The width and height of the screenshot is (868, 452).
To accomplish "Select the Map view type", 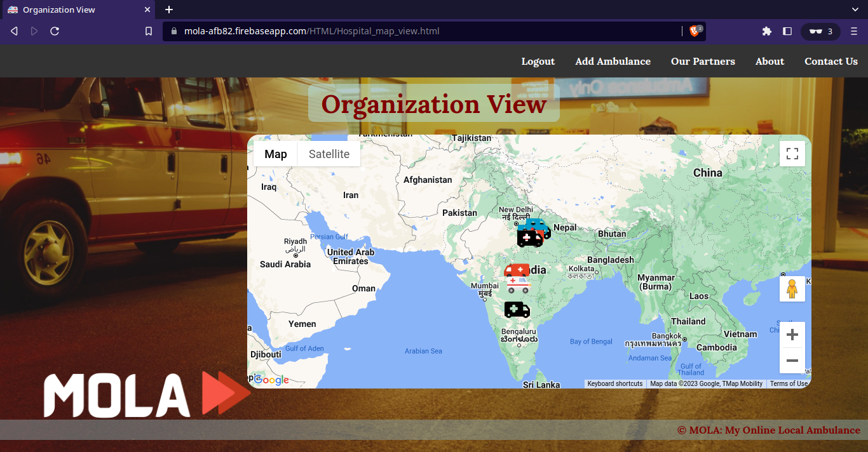I will 276,154.
